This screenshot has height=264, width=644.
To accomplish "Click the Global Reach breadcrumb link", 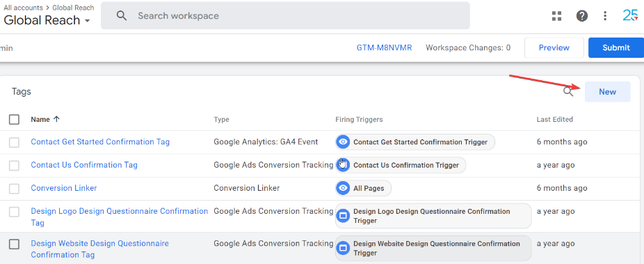I will [73, 8].
